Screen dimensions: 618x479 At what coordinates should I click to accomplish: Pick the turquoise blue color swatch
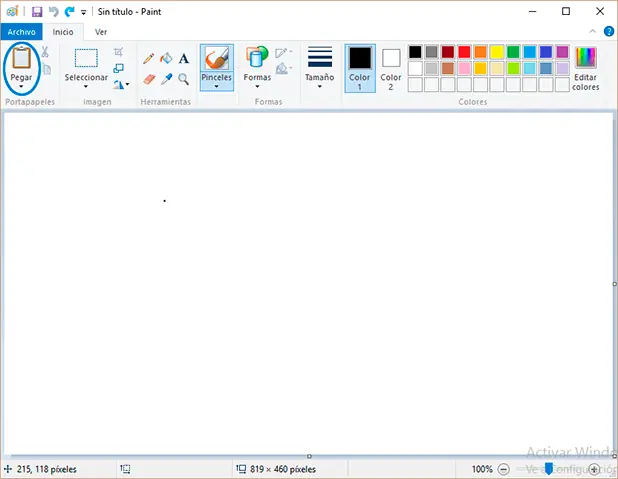530,52
